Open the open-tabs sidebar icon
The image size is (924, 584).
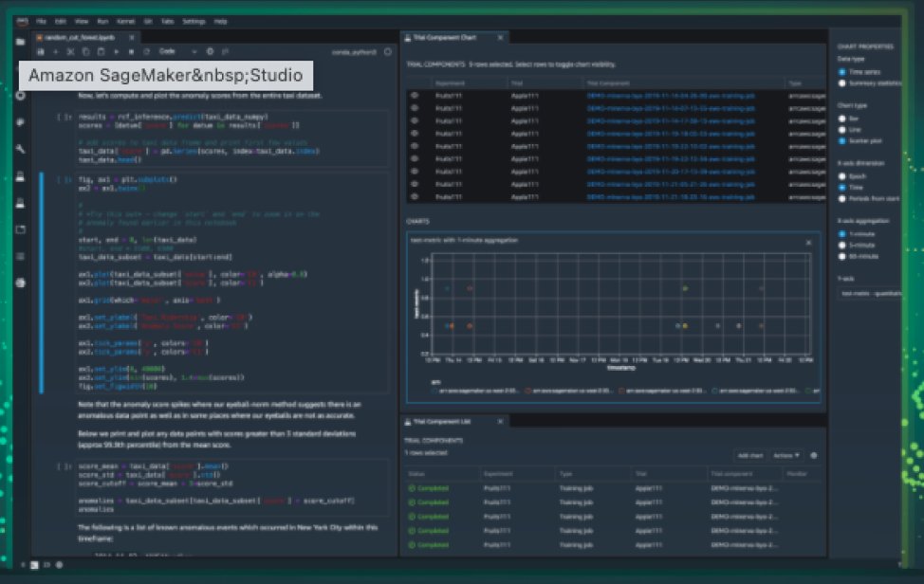tap(21, 229)
